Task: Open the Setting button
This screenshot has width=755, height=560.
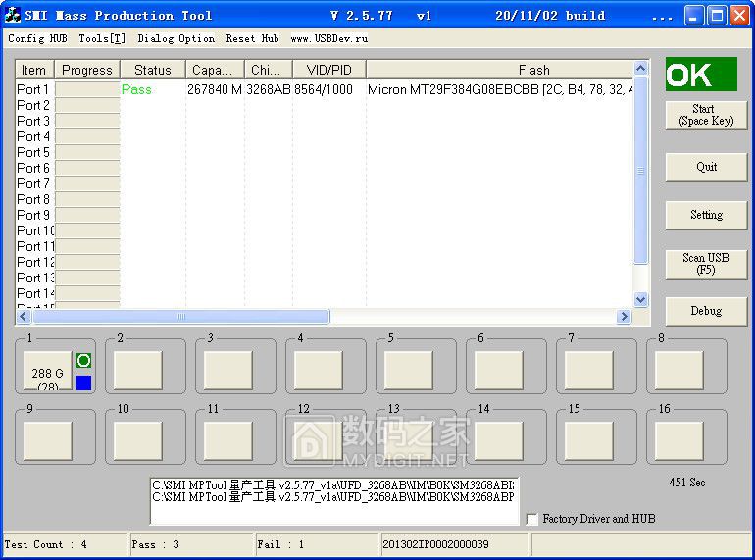Action: coord(706,215)
